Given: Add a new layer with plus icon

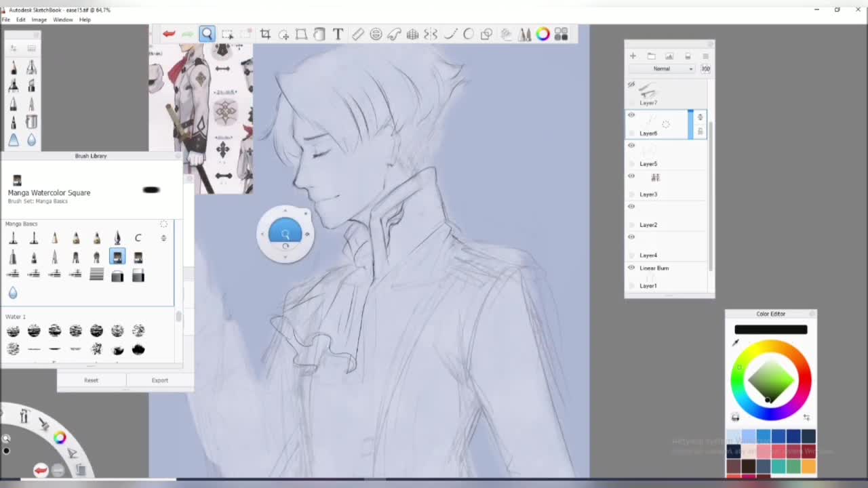Looking at the screenshot, I should pos(633,56).
